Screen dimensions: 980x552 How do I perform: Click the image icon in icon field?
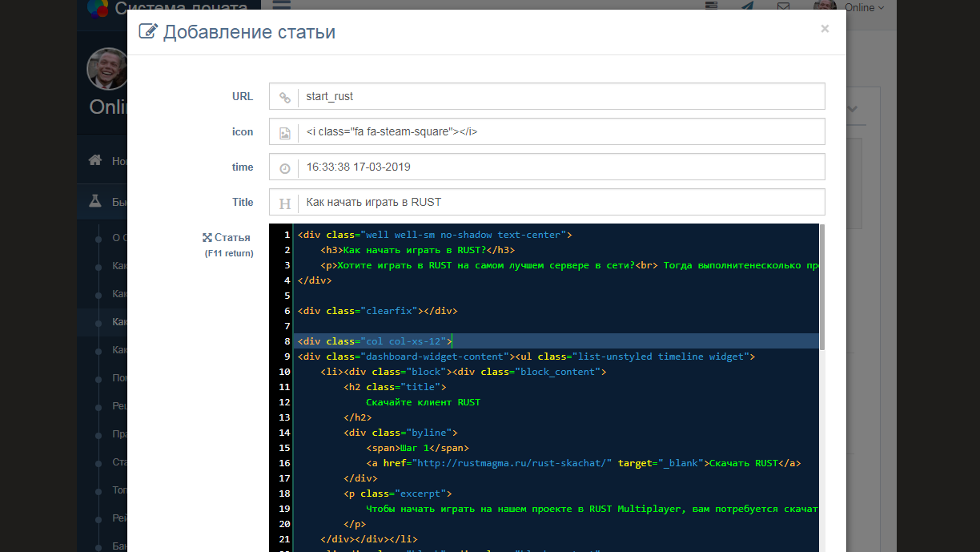point(284,132)
